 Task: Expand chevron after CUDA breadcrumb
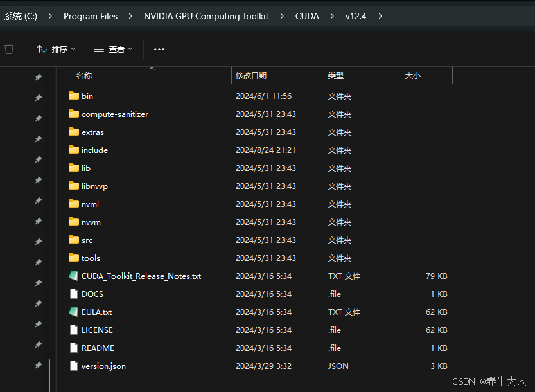[332, 16]
